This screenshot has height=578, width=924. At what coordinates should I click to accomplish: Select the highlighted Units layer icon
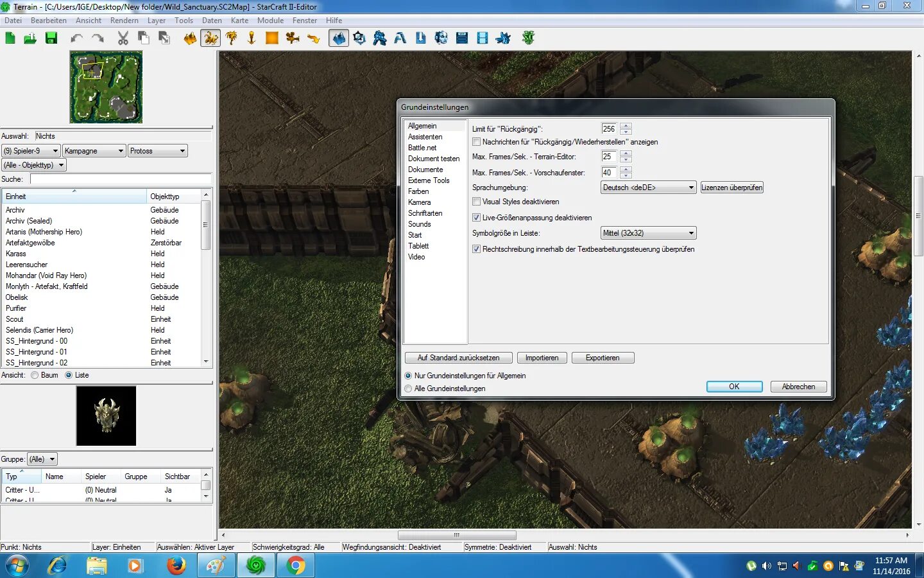(210, 39)
